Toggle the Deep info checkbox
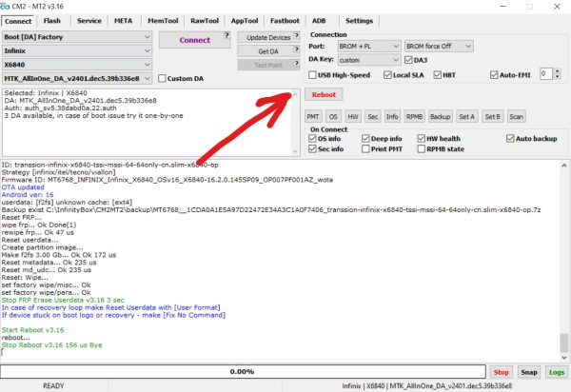 pos(365,139)
